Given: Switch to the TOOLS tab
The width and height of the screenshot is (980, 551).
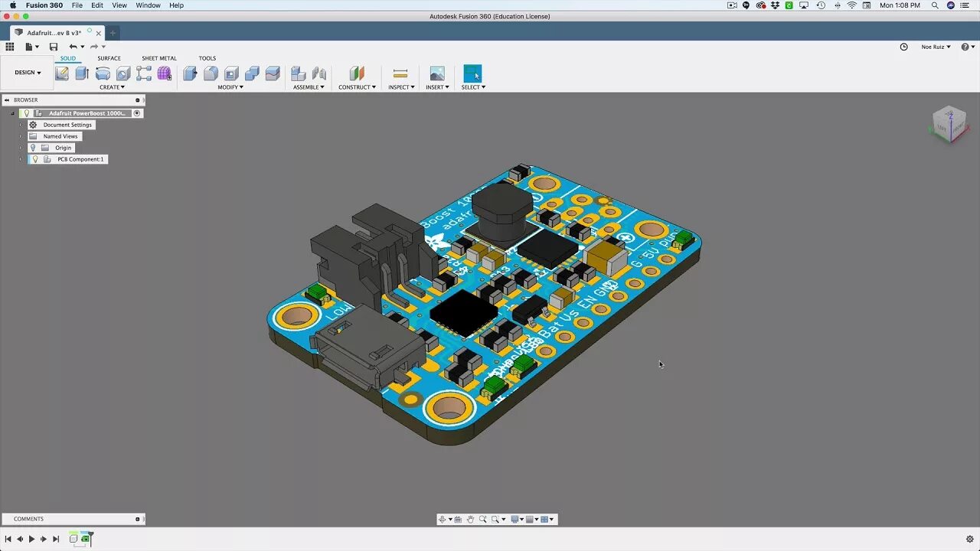Looking at the screenshot, I should pos(207,58).
